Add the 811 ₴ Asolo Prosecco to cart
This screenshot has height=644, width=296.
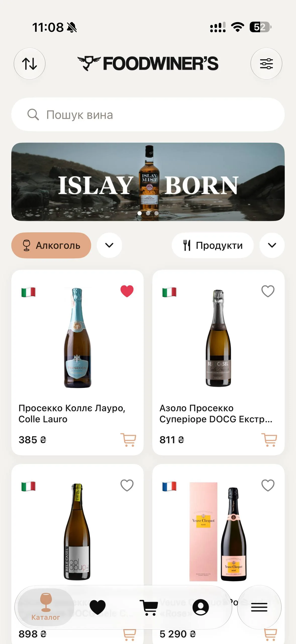(x=269, y=440)
